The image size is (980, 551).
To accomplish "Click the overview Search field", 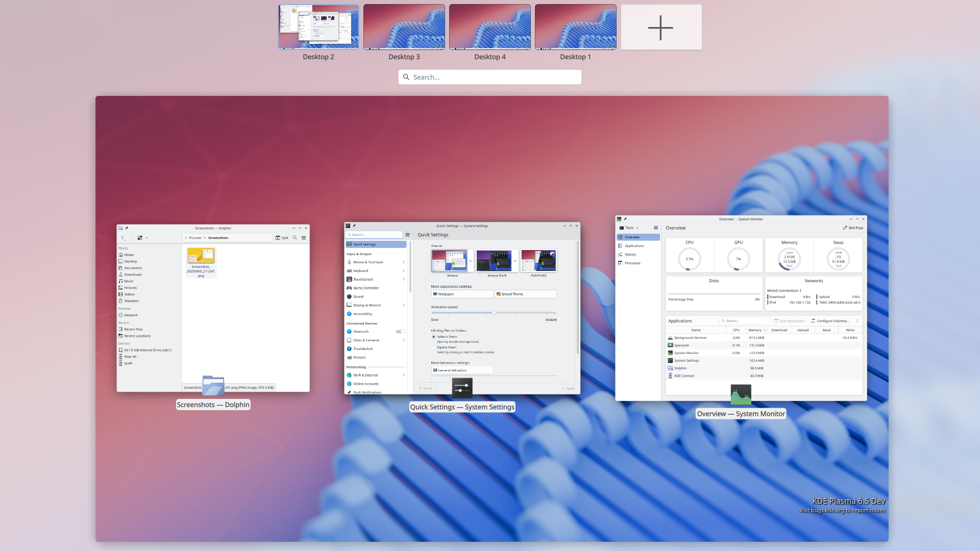I will click(x=490, y=77).
